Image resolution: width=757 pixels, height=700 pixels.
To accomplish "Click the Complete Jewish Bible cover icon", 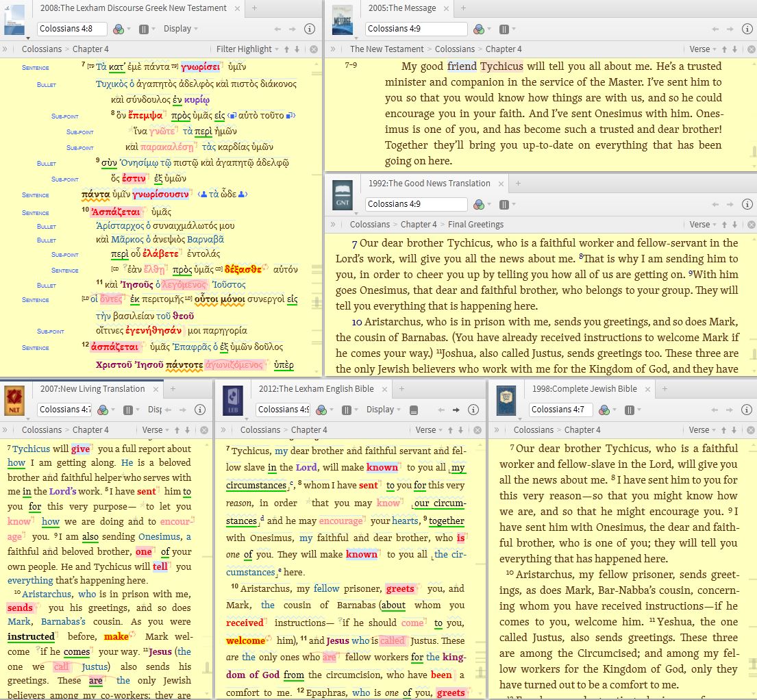I will [x=506, y=401].
